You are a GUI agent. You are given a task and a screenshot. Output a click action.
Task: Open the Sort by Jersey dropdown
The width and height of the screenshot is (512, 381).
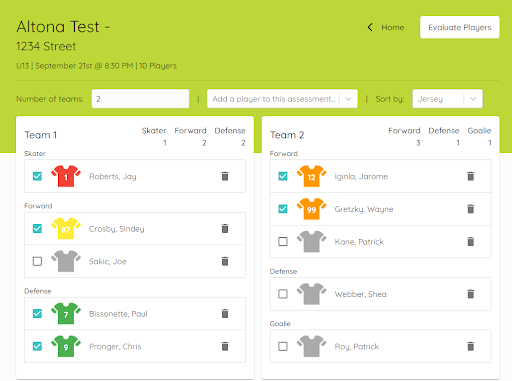(x=447, y=99)
